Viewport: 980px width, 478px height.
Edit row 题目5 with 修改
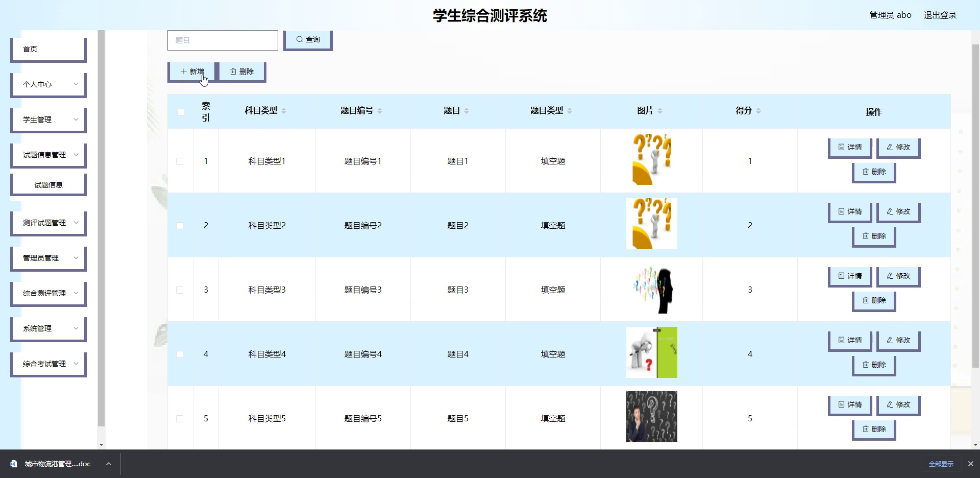point(898,404)
